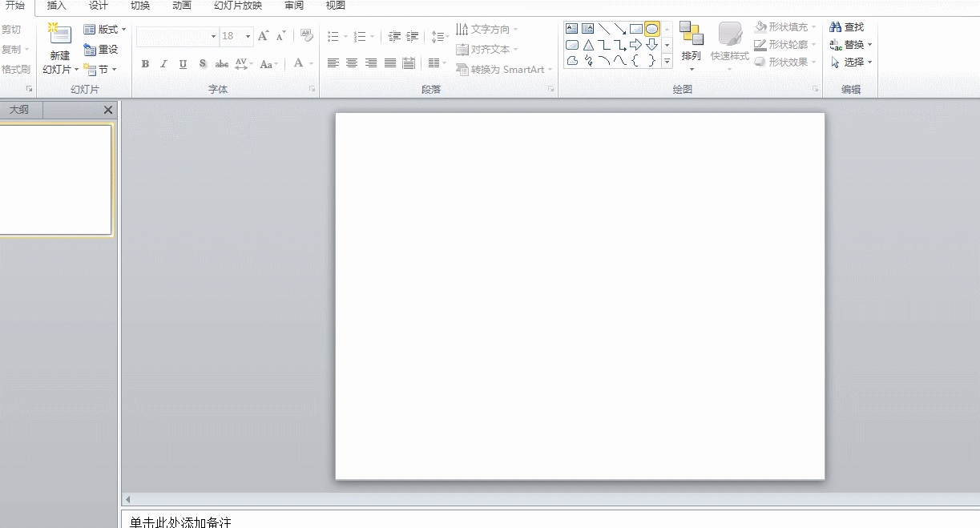Switch to the 切换 tab
This screenshot has height=528, width=980.
140,6
